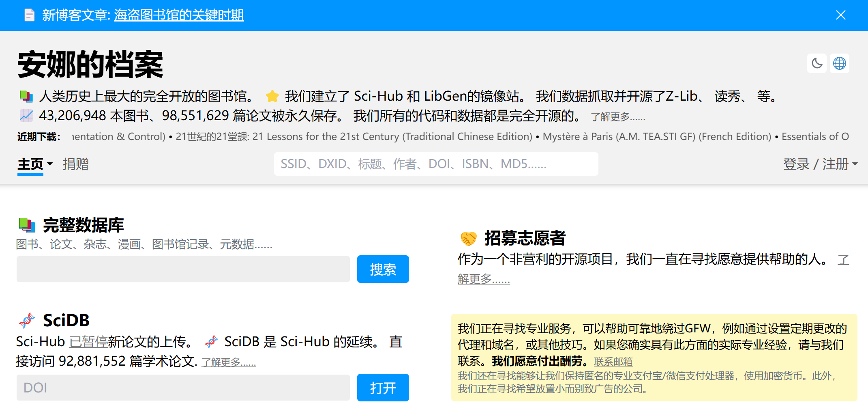The height and width of the screenshot is (416, 868).
Task: Click the 联系邮箱 contact link
Action: click(x=613, y=361)
